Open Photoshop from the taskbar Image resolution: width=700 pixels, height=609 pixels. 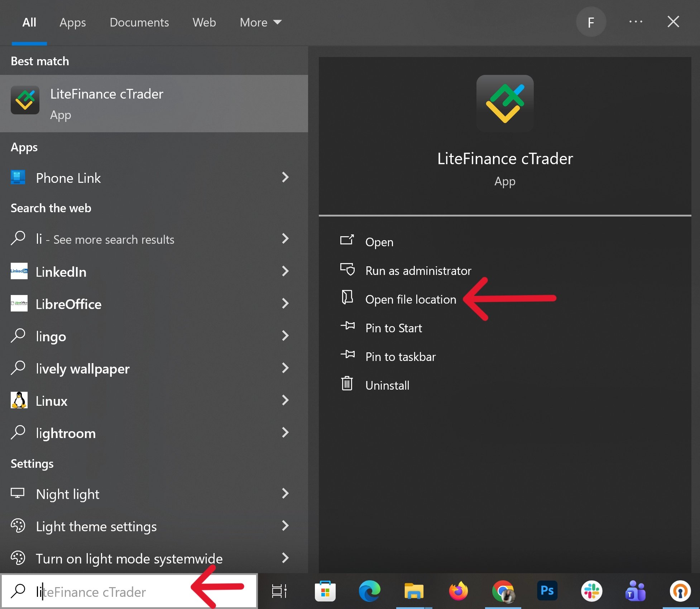click(547, 591)
